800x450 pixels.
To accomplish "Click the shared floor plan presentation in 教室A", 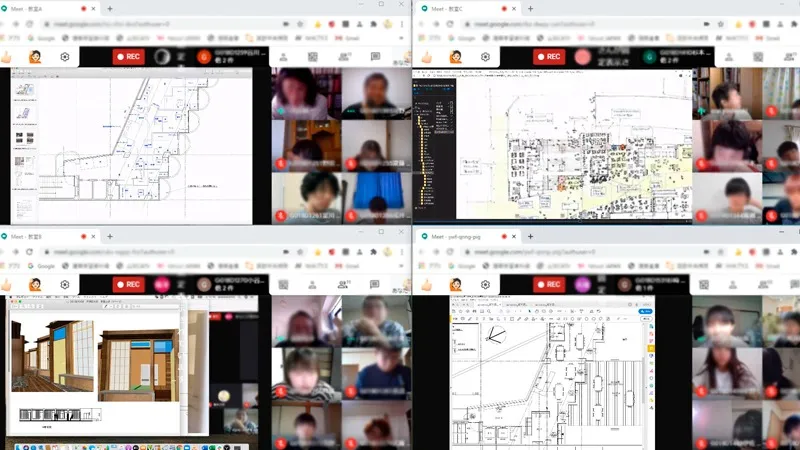I will [x=140, y=143].
